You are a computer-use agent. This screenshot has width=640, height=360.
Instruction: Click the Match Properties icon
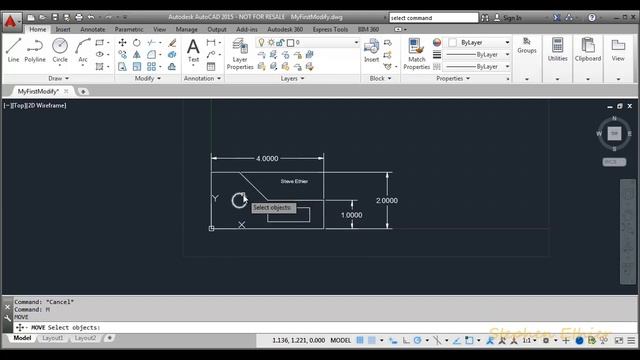(x=416, y=54)
